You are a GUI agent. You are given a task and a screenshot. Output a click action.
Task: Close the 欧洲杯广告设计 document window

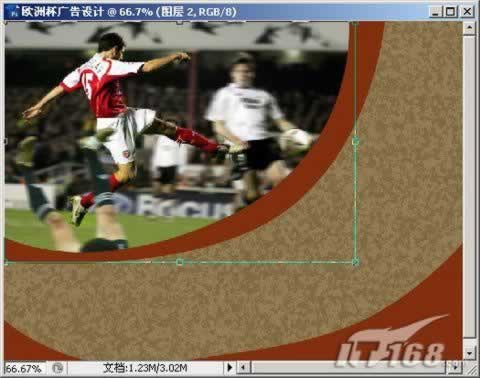click(467, 12)
